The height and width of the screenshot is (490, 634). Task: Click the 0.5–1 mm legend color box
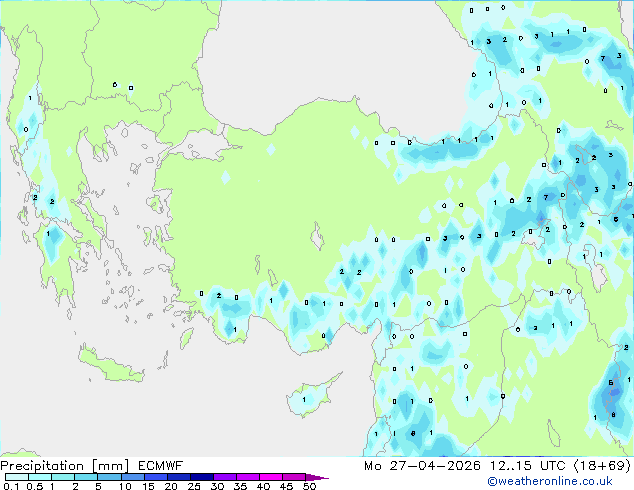point(40,477)
